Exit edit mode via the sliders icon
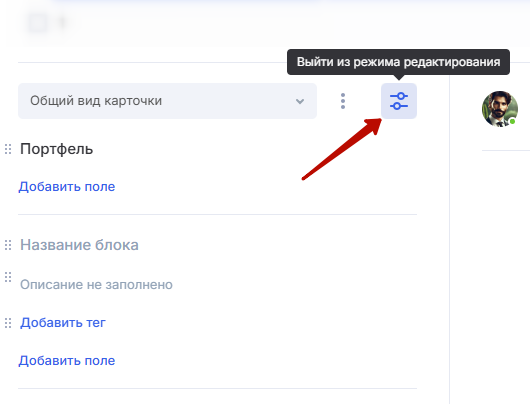Viewport: 530px width, 404px height. pyautogui.click(x=399, y=101)
